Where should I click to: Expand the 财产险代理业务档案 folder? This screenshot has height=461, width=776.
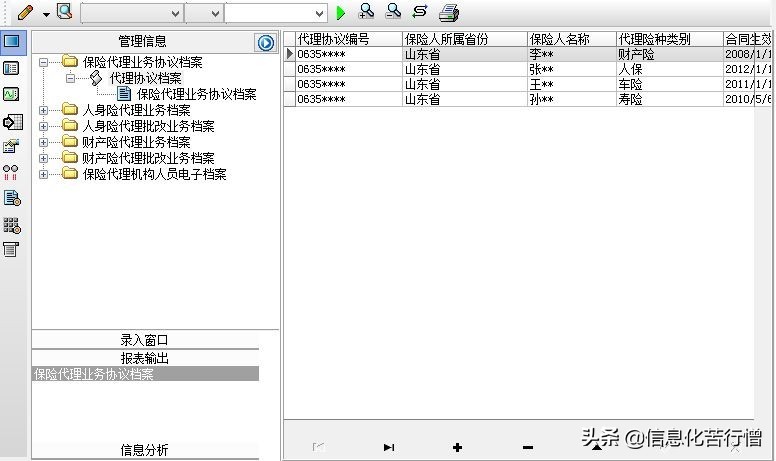(44, 142)
